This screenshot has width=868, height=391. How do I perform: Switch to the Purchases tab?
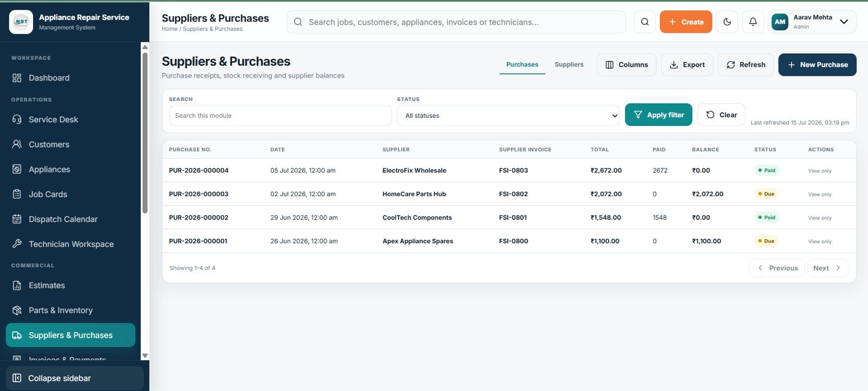[522, 64]
